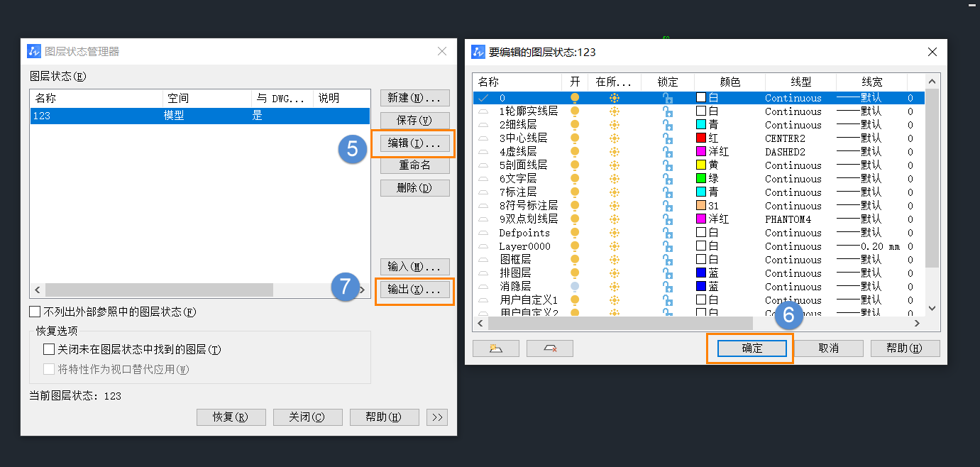Click the 删除(D) button
980x467 pixels.
tap(415, 188)
